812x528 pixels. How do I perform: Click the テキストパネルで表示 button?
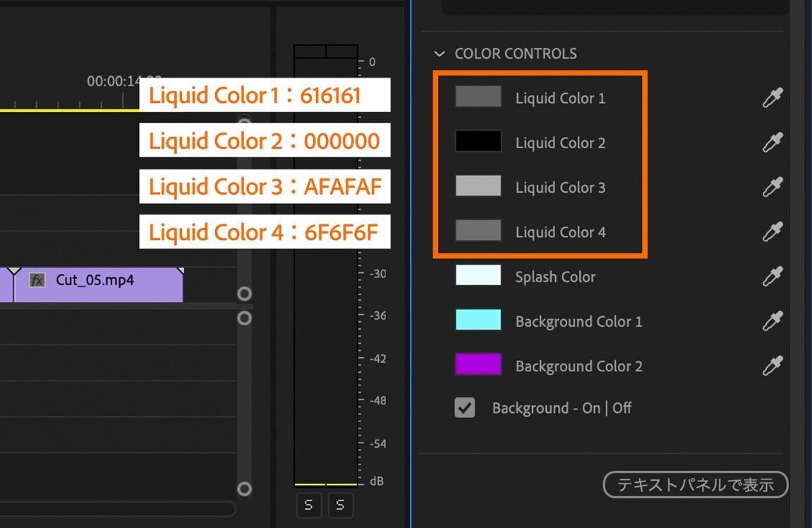695,484
